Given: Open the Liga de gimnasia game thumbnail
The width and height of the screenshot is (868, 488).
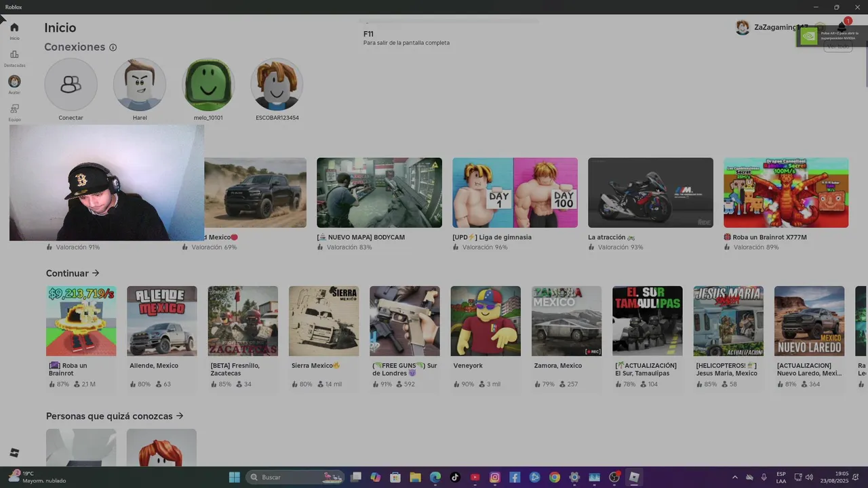Looking at the screenshot, I should (515, 192).
